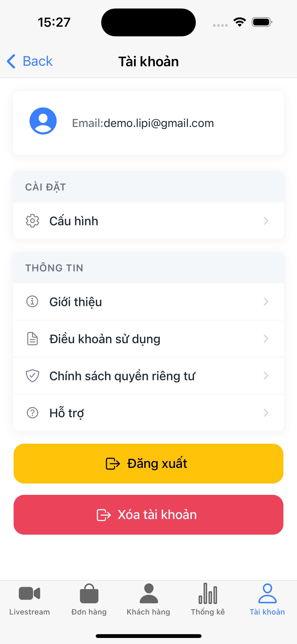This screenshot has height=644, width=297.
Task: Switch to the Khách hàng tab
Action: 148,599
